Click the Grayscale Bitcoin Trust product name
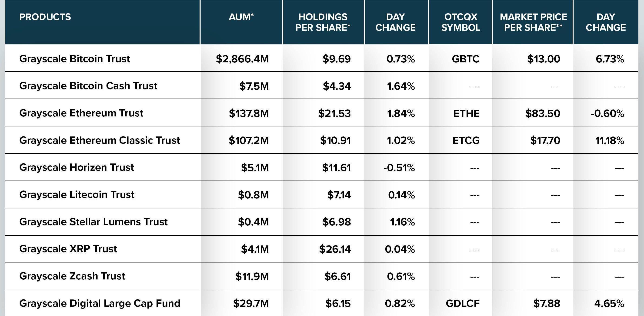 (74, 59)
